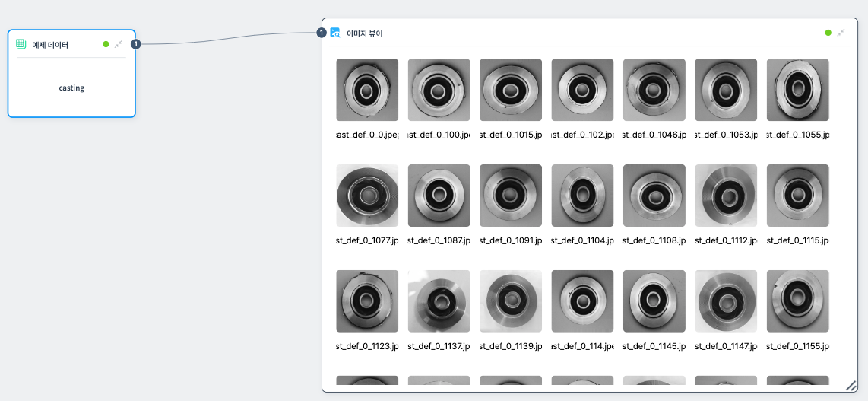Collapse the 이미지 뷰어 panel
The height and width of the screenshot is (401, 868).
click(x=840, y=33)
